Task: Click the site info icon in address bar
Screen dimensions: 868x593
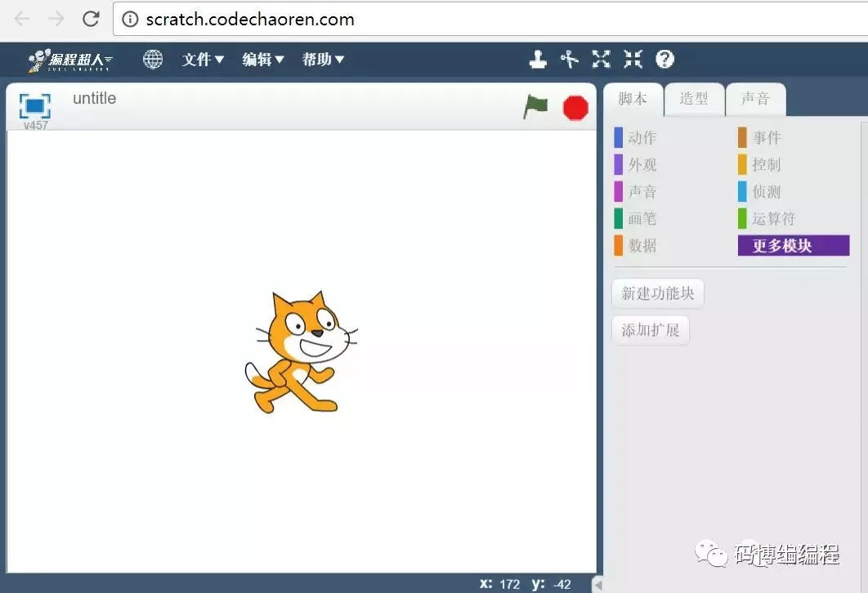Action: 130,20
